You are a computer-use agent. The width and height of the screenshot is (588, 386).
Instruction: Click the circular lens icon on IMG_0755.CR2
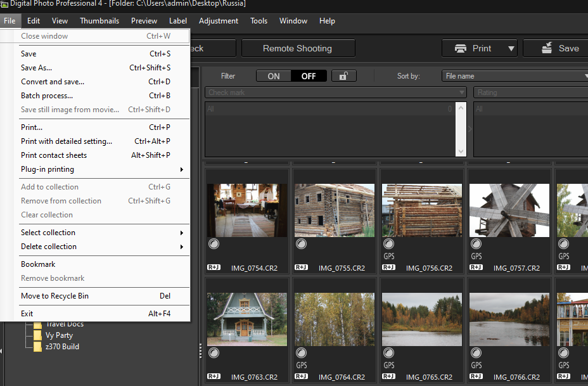(x=302, y=244)
